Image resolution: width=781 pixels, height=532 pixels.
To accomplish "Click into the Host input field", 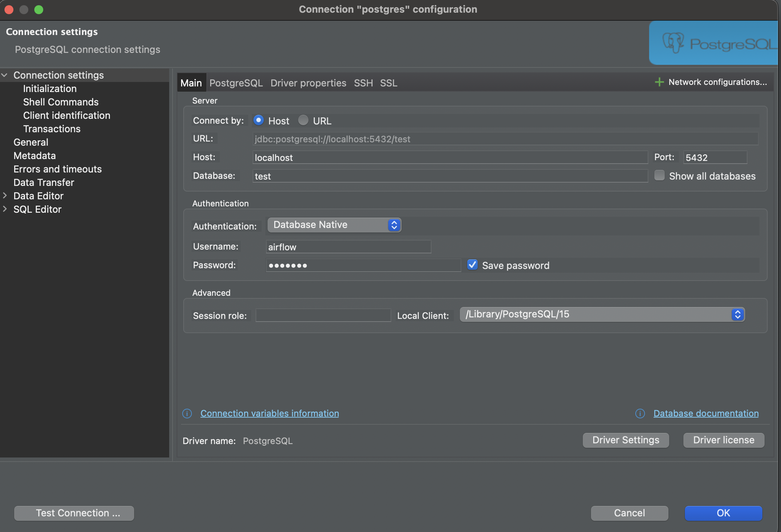I will click(450, 158).
